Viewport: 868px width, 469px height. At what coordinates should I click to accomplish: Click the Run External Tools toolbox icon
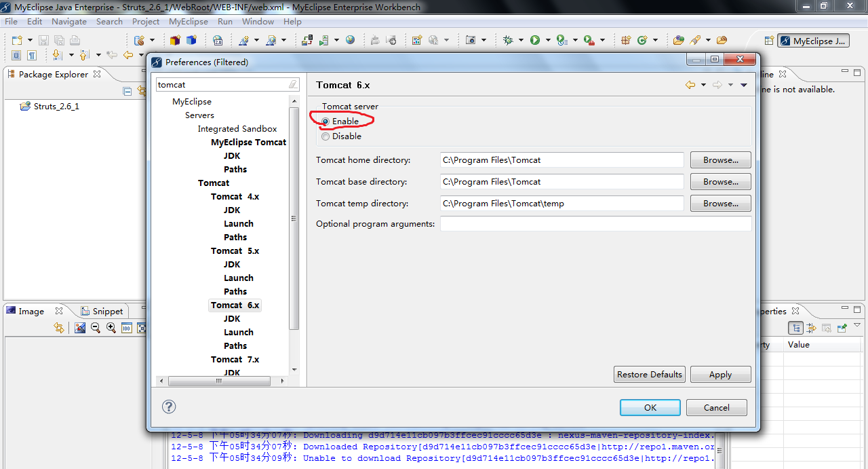[x=589, y=40]
